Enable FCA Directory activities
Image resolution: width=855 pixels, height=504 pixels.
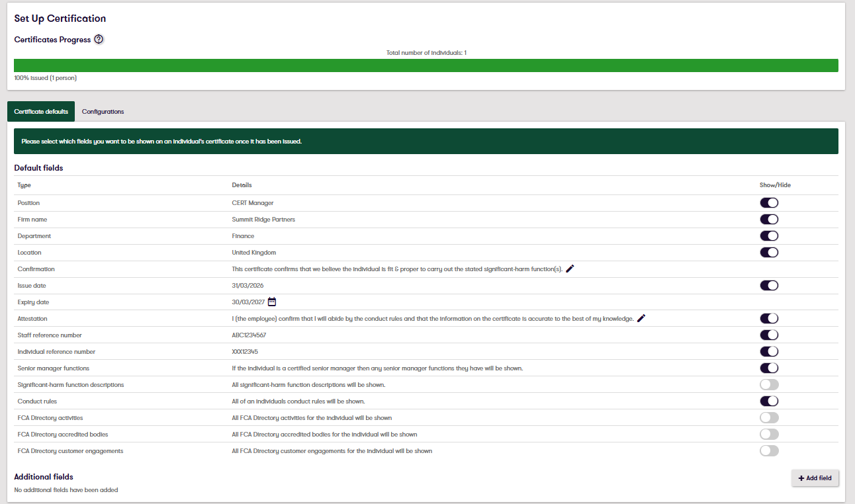click(769, 417)
